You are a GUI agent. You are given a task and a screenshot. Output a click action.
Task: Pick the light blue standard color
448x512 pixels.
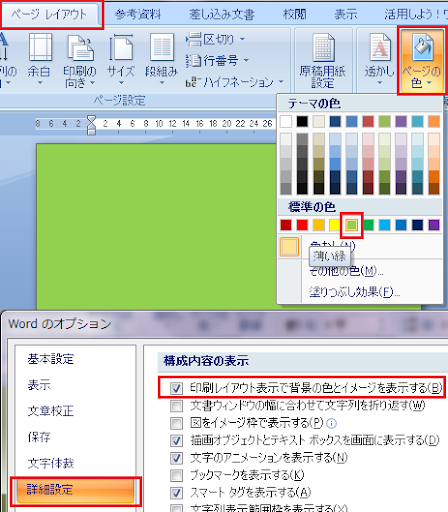[384, 225]
